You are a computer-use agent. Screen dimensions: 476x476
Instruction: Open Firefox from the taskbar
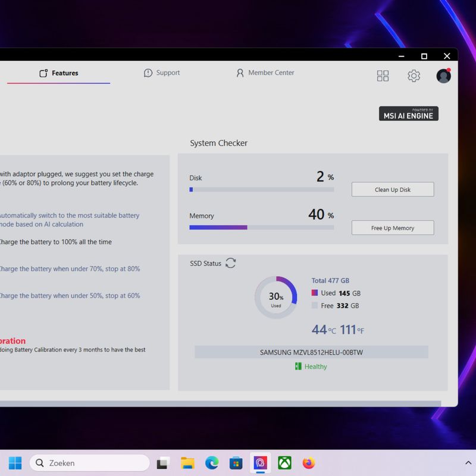pyautogui.click(x=308, y=463)
